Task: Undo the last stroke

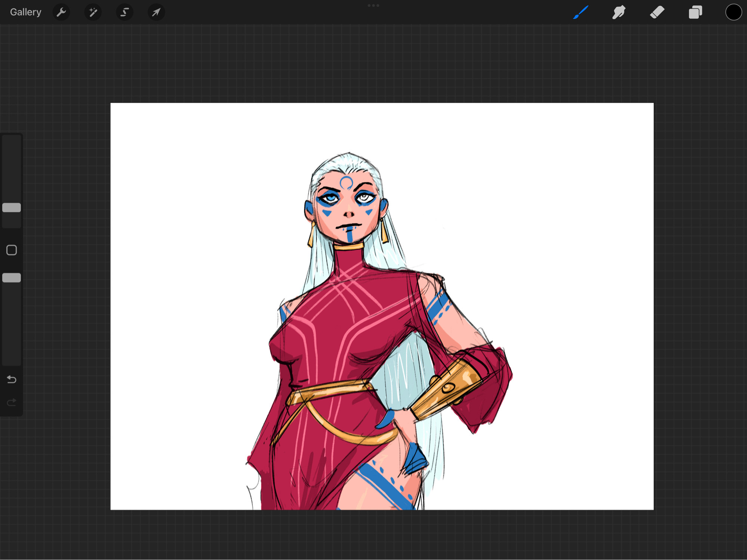Action: click(12, 380)
